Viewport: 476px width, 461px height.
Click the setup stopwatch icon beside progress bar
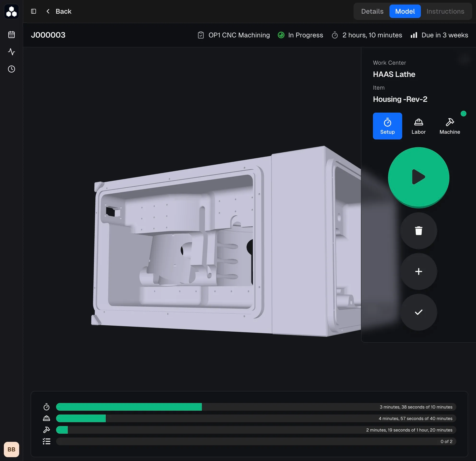(46, 407)
